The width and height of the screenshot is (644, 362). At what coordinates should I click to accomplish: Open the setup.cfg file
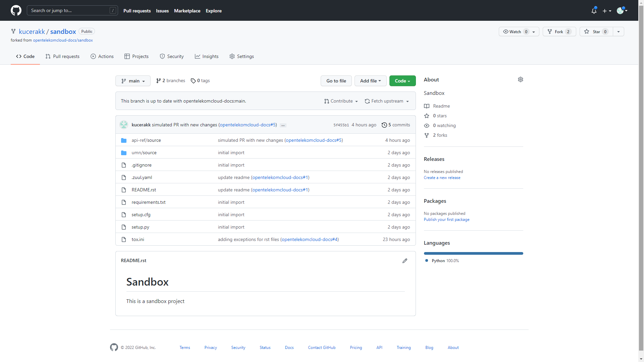141,215
